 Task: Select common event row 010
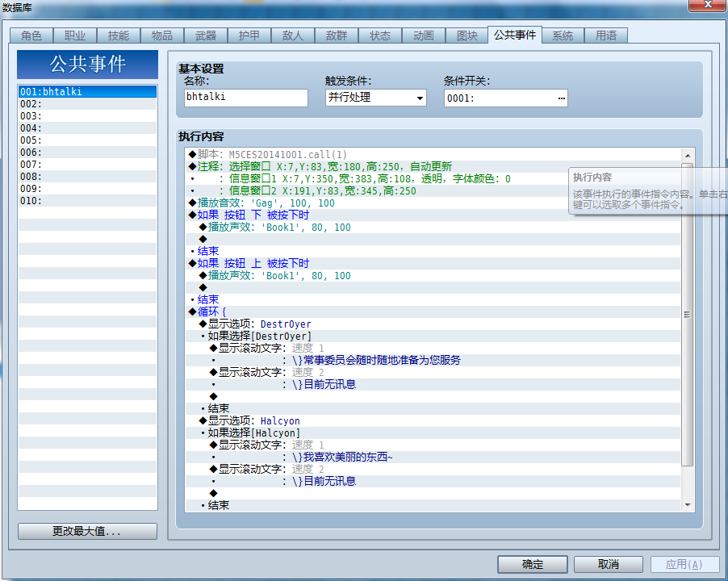[87, 200]
